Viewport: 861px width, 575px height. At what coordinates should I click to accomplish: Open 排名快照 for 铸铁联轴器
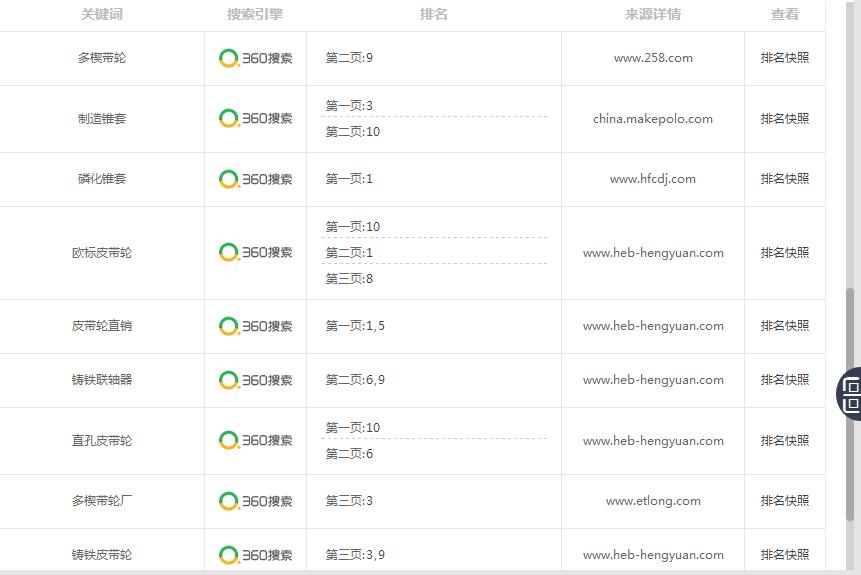tap(785, 380)
